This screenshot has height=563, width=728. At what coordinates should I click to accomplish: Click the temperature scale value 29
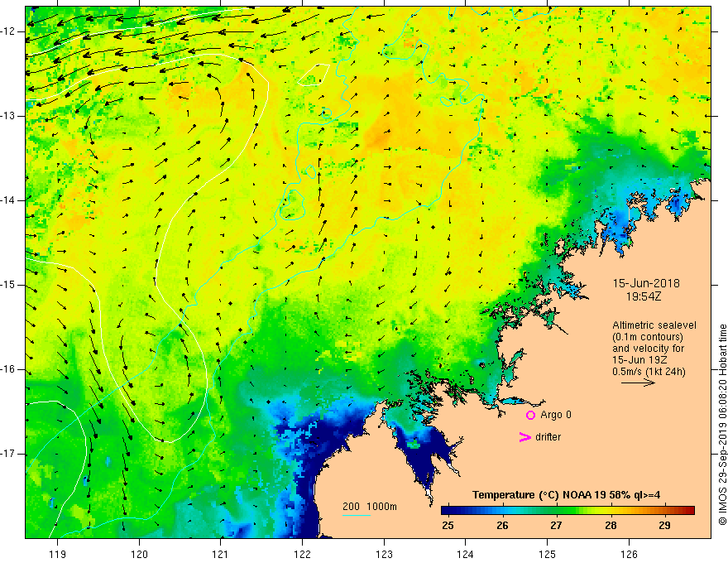(665, 526)
